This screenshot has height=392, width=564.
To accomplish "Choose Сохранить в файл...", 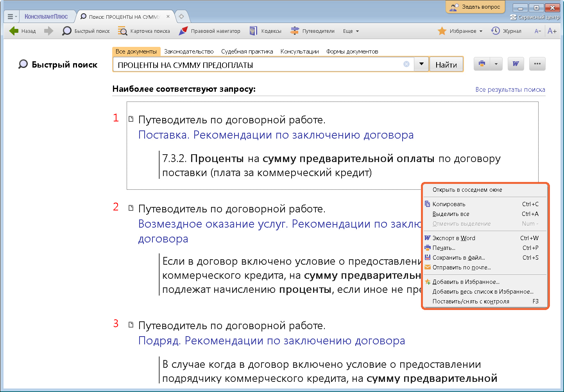I will click(x=485, y=258).
